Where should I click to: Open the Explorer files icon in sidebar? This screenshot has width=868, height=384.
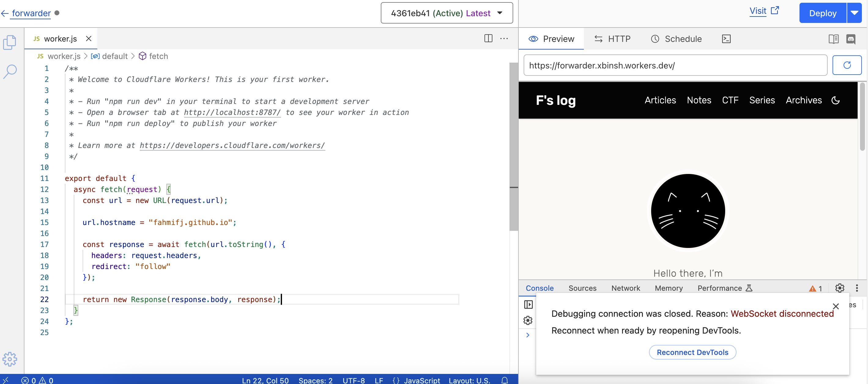tap(10, 42)
